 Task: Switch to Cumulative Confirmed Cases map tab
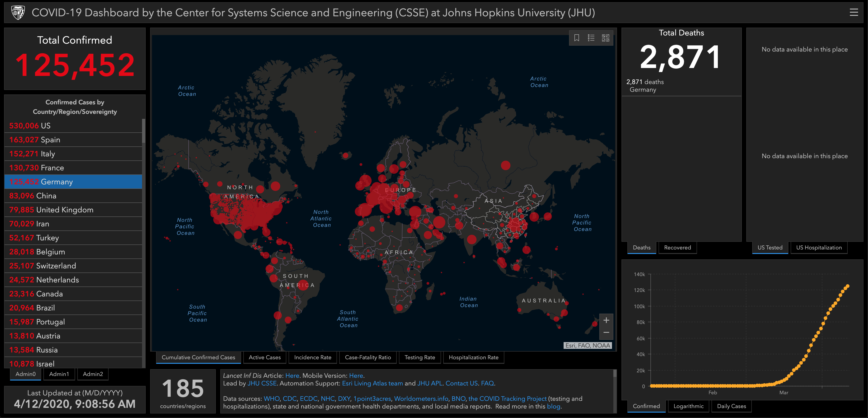tap(199, 357)
